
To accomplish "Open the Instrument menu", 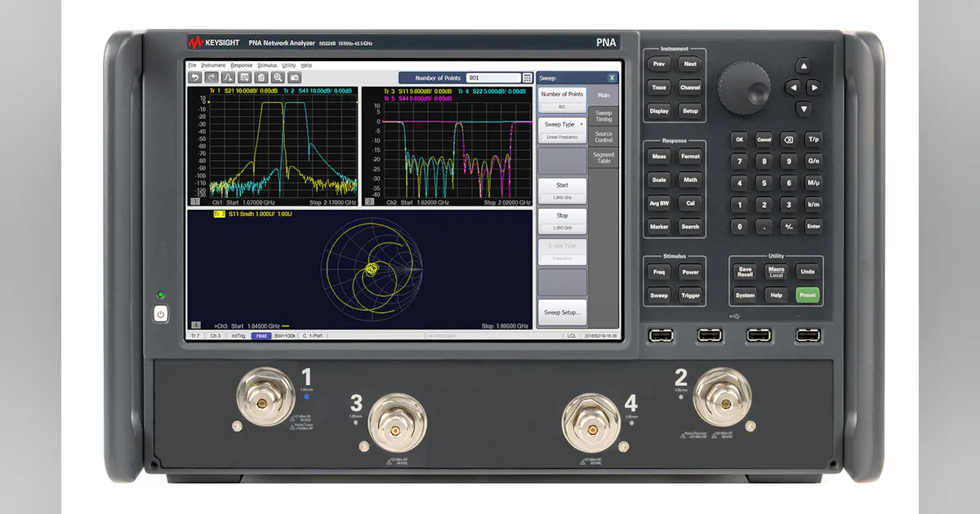I will 213,65.
